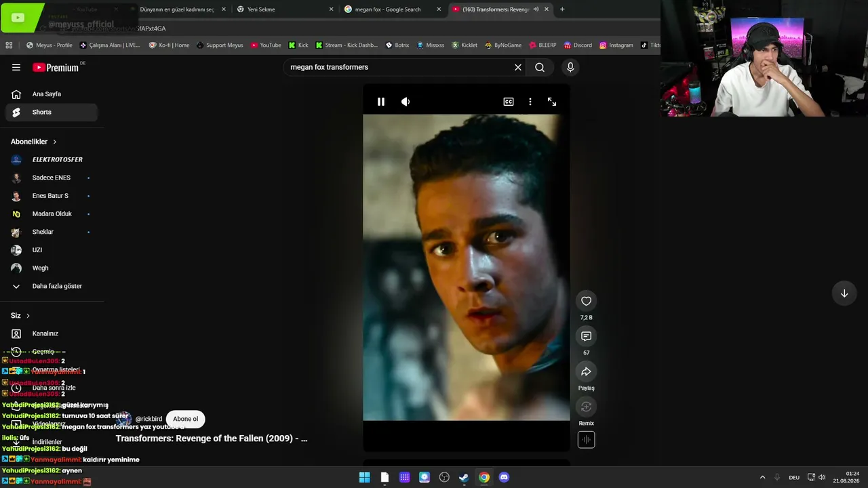The image size is (868, 488).
Task: Go to next Short with down arrow
Action: tap(844, 293)
